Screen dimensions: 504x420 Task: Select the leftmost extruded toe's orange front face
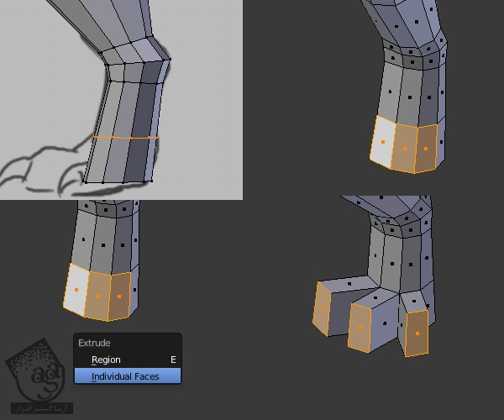322,307
